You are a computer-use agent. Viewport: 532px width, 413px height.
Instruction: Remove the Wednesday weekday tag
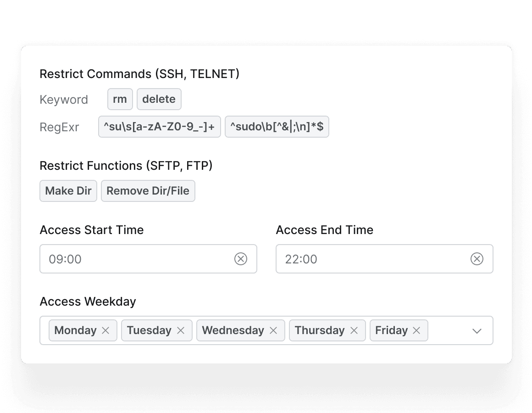(273, 330)
